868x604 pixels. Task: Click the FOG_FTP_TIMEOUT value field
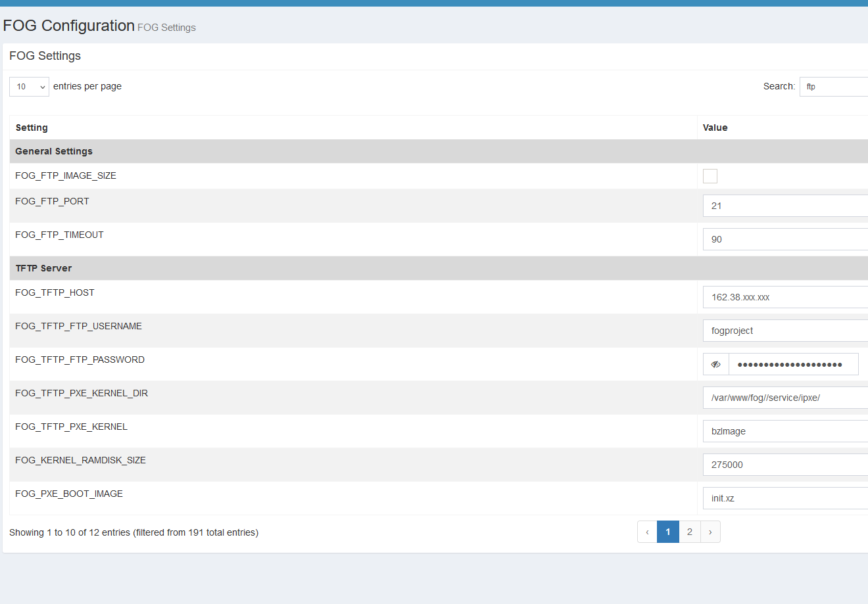click(x=785, y=239)
